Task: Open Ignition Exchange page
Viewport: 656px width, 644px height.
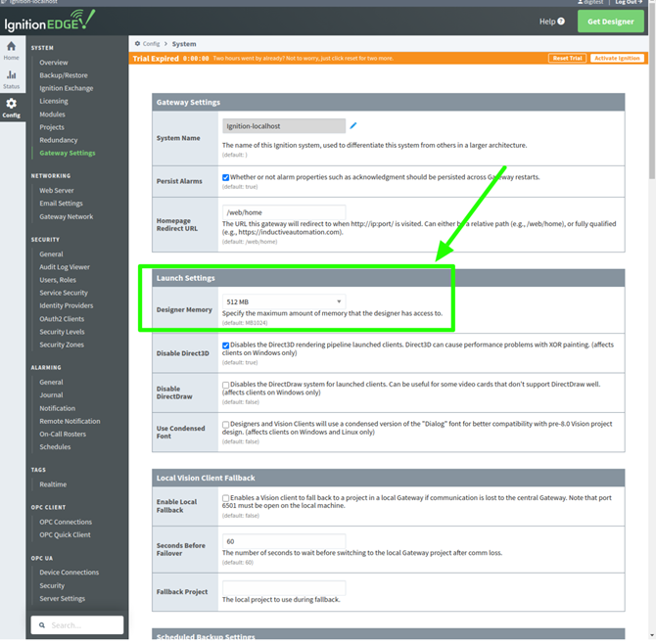Action: [x=67, y=88]
